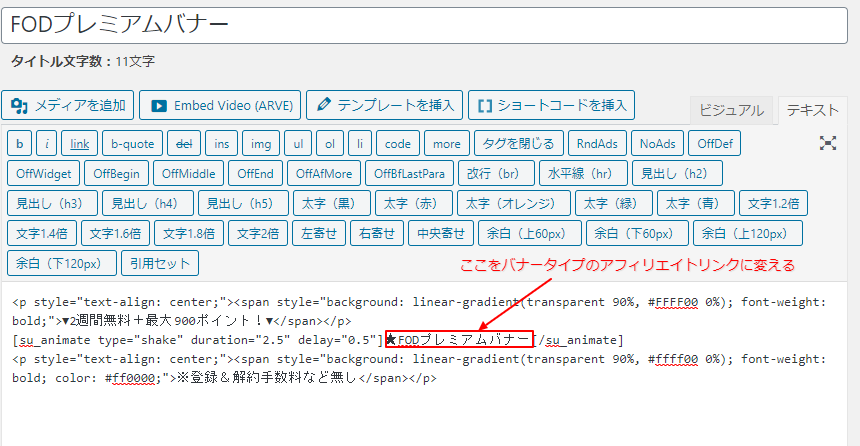Insert code tag button
The image size is (860, 446).
click(398, 144)
